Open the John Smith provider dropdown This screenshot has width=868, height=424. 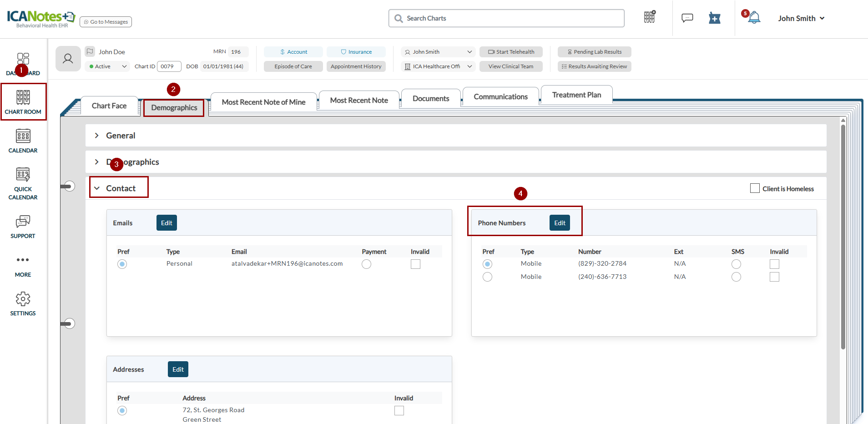point(438,52)
